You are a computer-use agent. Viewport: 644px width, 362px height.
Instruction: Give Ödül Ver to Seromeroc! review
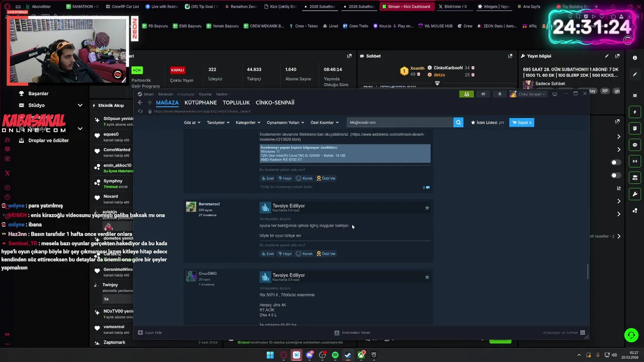(326, 253)
